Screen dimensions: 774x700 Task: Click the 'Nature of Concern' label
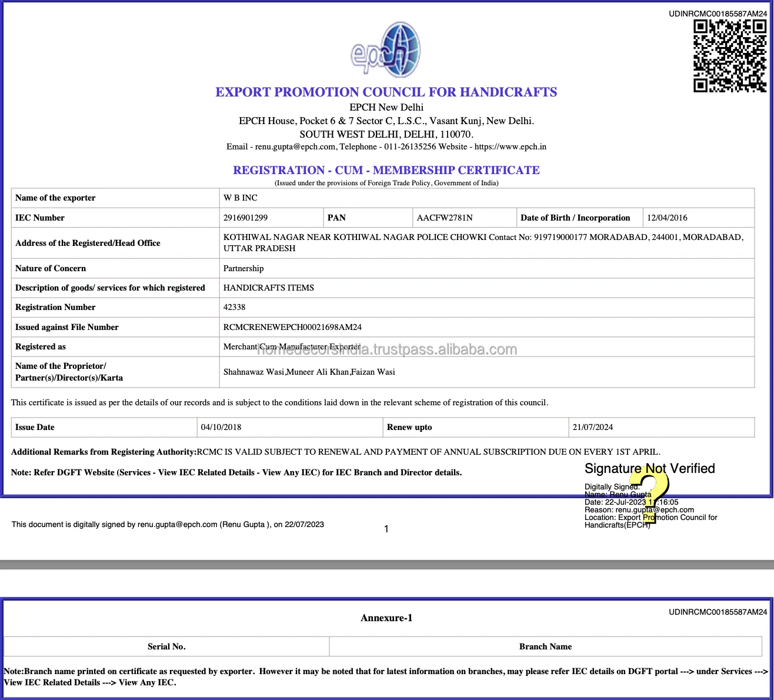51,268
